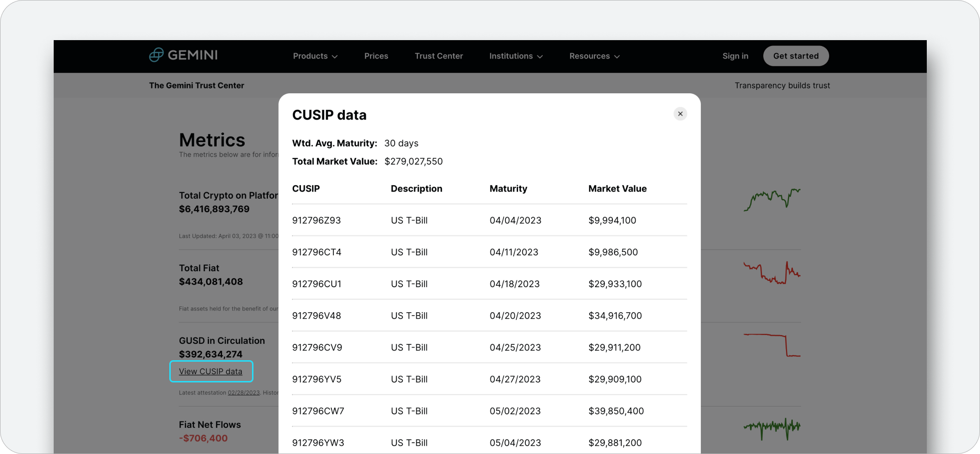
Task: Click maturity date 05/04/2023
Action: click(515, 443)
